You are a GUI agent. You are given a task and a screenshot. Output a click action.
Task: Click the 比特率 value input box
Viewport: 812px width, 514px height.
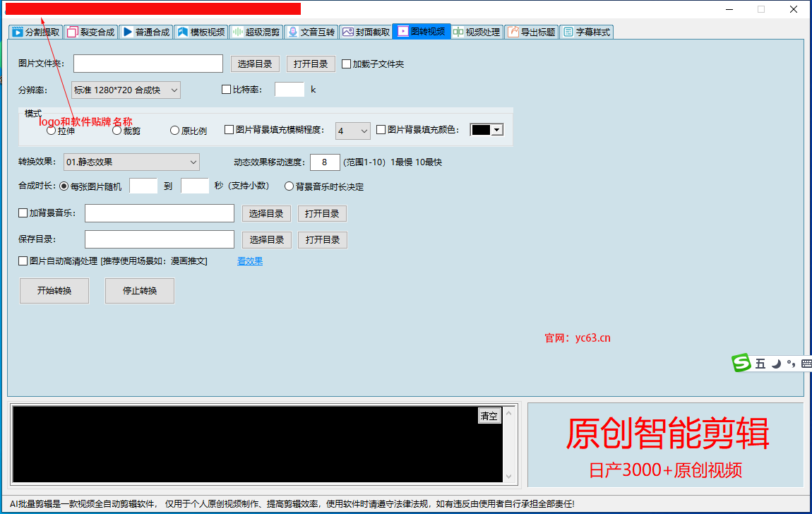tap(289, 90)
